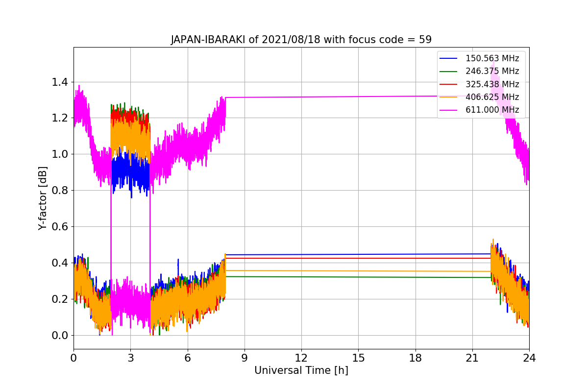This screenshot has width=588, height=392.
Task: Click the red line sample in the legend
Action: point(449,84)
